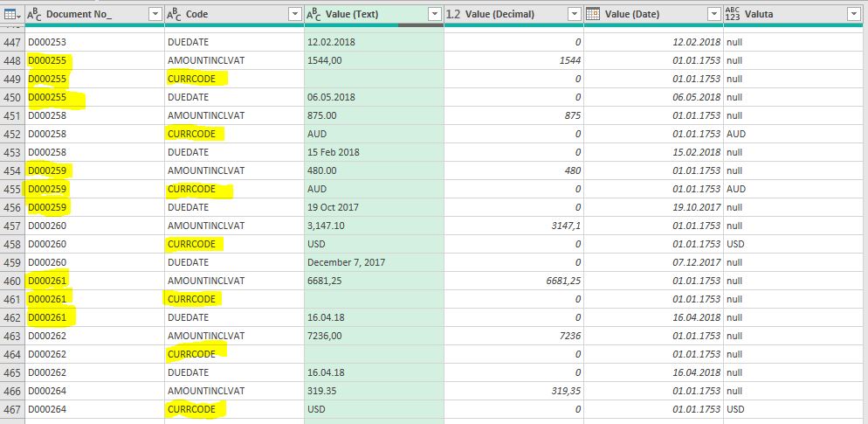The height and width of the screenshot is (424, 868).
Task: Open the Code column filter dropdown
Action: pyautogui.click(x=296, y=14)
